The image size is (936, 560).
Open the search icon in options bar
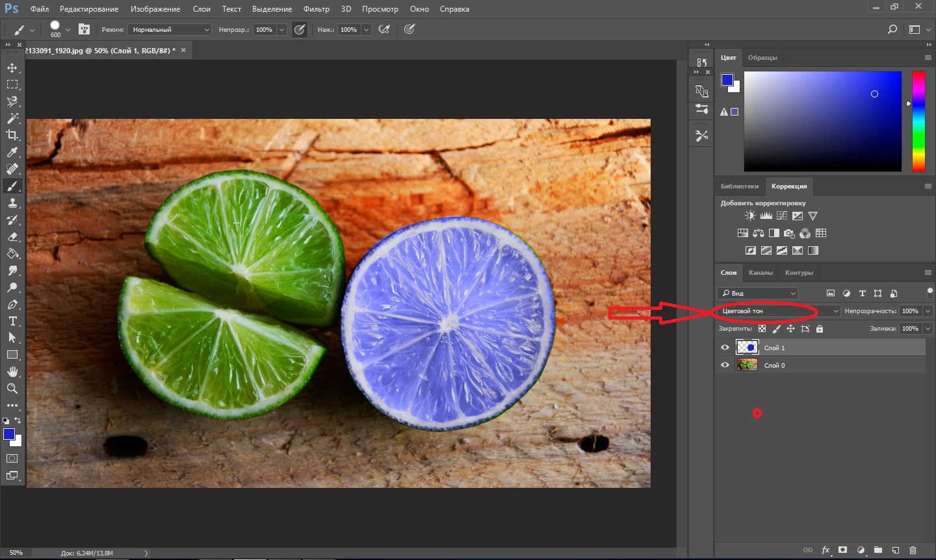pos(892,29)
